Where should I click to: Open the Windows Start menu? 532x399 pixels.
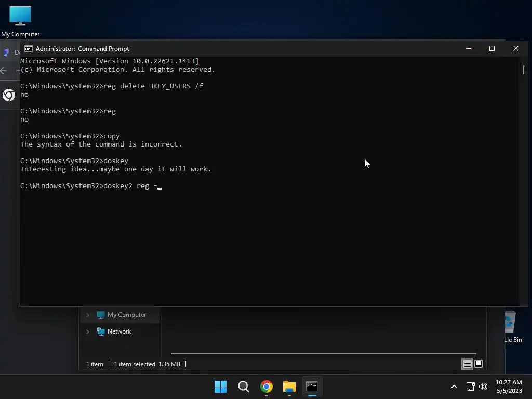pos(220,387)
